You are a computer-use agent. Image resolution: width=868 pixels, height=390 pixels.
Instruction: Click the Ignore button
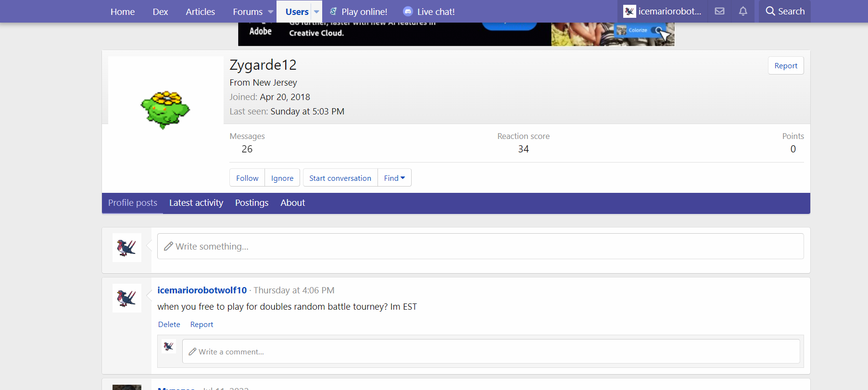282,178
